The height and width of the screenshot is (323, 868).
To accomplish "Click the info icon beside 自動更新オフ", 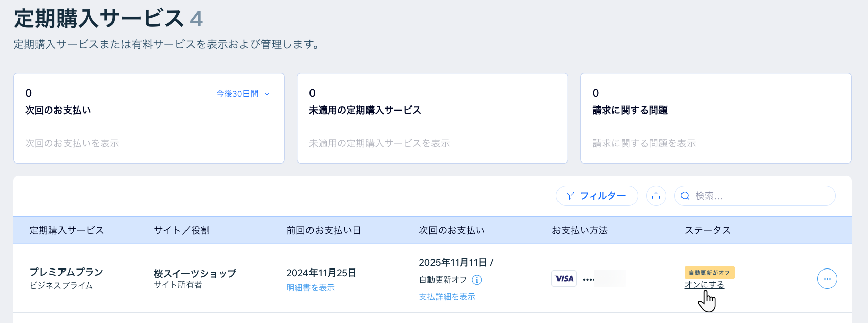I will (477, 279).
